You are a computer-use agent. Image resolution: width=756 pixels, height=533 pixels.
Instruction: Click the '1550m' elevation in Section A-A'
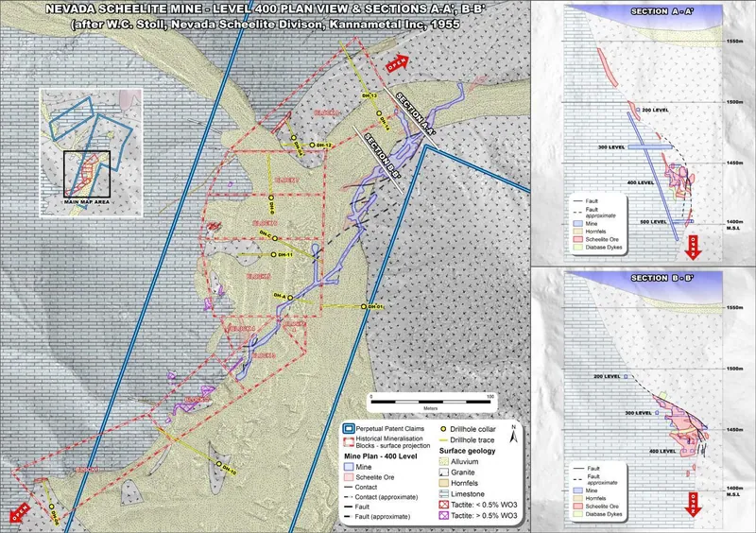click(x=735, y=41)
